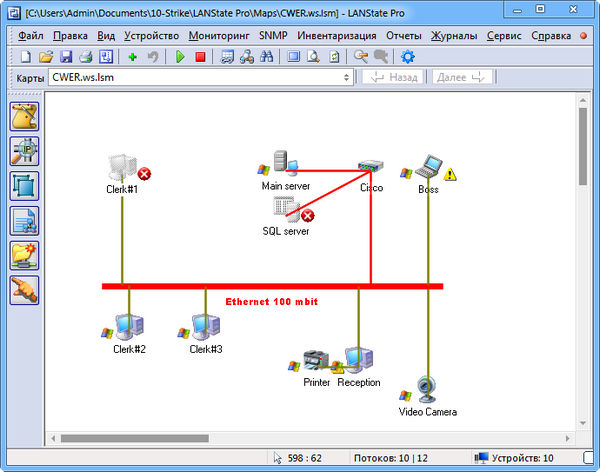Select the IP scan magnifier sidebar tool

coord(24,151)
